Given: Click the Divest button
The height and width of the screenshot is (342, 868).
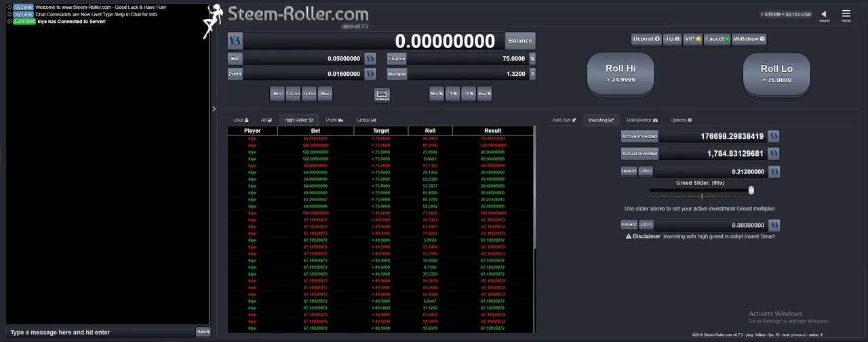Looking at the screenshot, I should (x=629, y=225).
